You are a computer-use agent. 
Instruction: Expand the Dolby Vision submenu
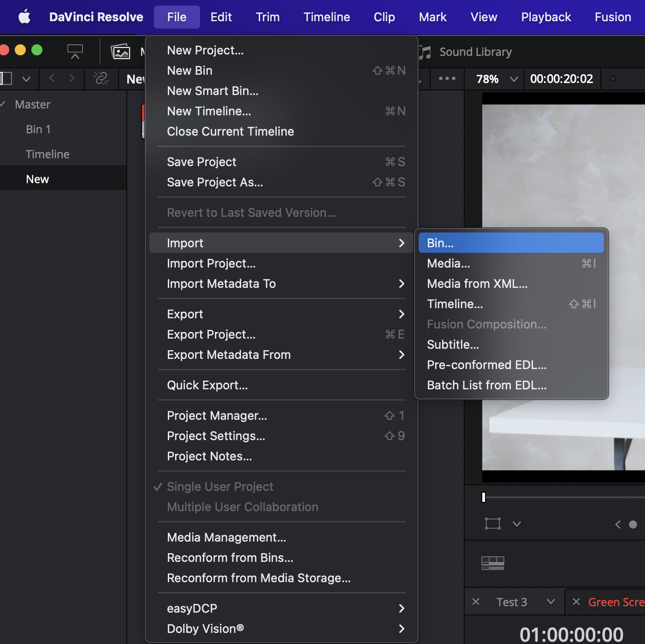click(282, 629)
